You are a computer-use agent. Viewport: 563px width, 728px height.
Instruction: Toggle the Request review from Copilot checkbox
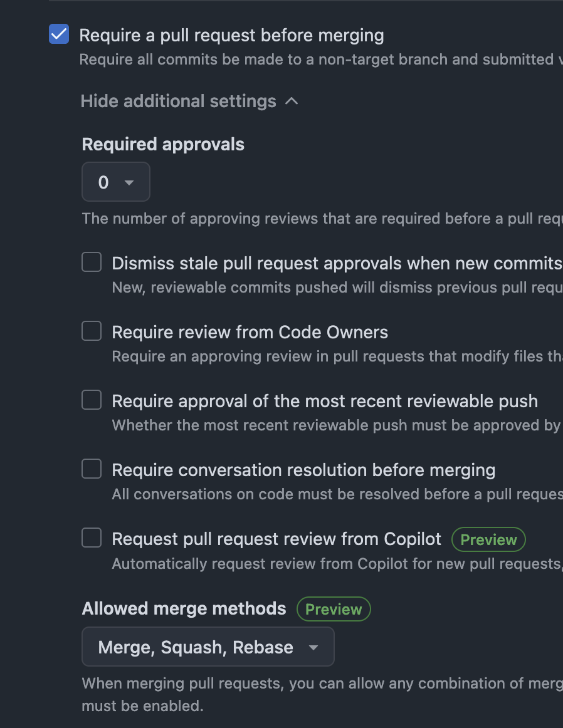pos(92,538)
